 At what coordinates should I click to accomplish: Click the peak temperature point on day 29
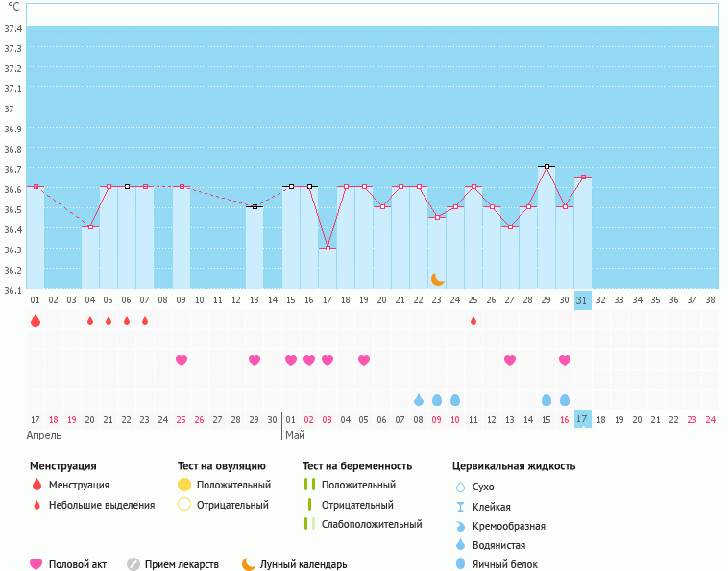(x=546, y=167)
